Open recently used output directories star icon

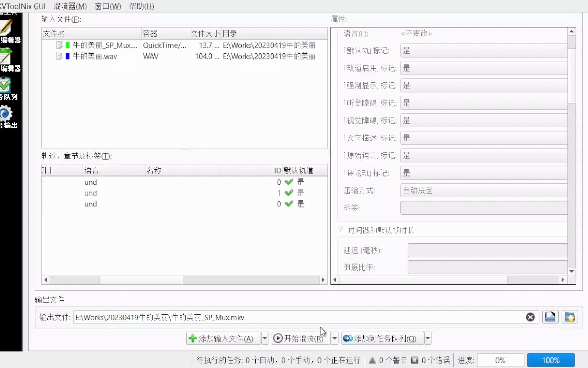[x=570, y=317]
